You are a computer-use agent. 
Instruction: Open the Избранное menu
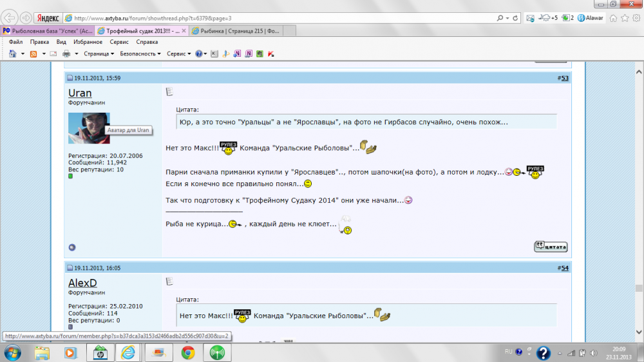click(x=88, y=41)
